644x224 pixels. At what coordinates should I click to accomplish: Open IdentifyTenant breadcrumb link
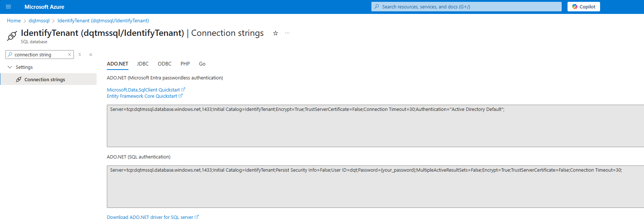pyautogui.click(x=103, y=20)
